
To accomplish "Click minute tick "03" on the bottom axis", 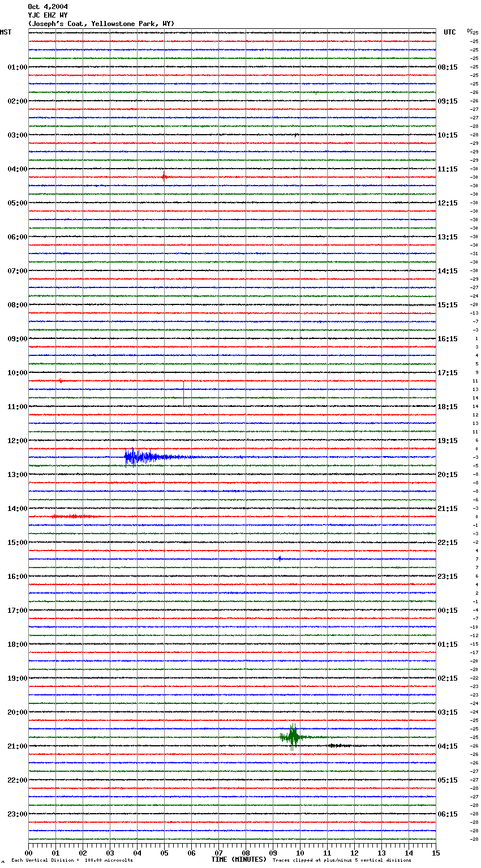I will click(110, 853).
